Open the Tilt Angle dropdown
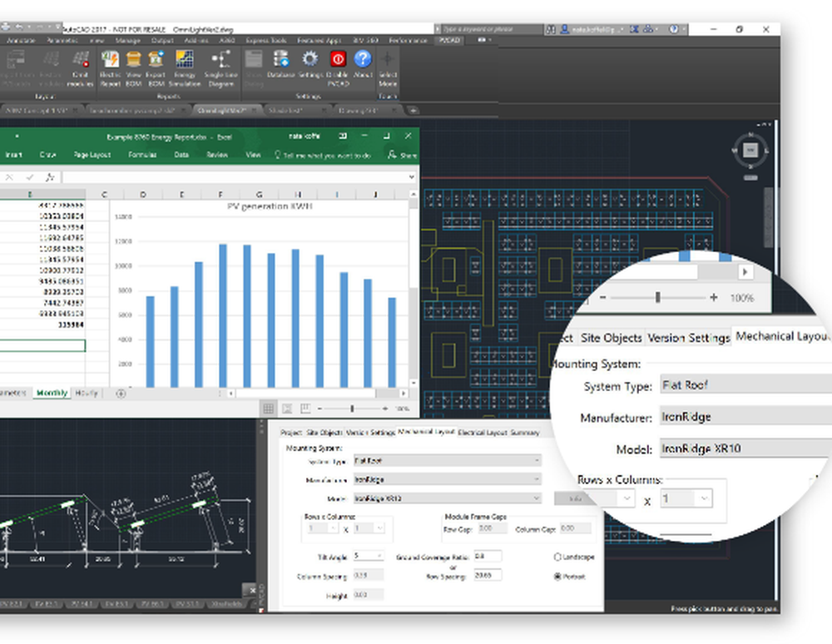Image resolution: width=832 pixels, height=644 pixels. pos(369,556)
